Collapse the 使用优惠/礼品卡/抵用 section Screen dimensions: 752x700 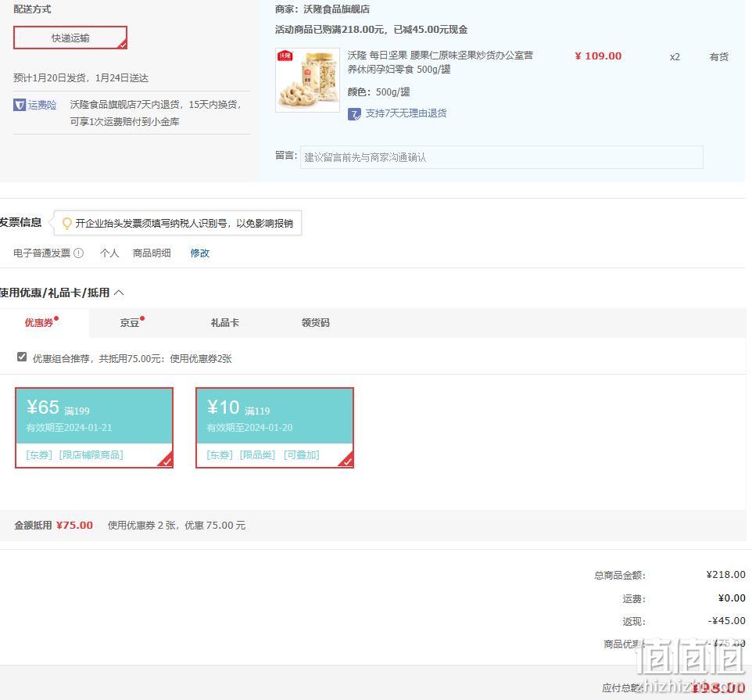tap(119, 293)
